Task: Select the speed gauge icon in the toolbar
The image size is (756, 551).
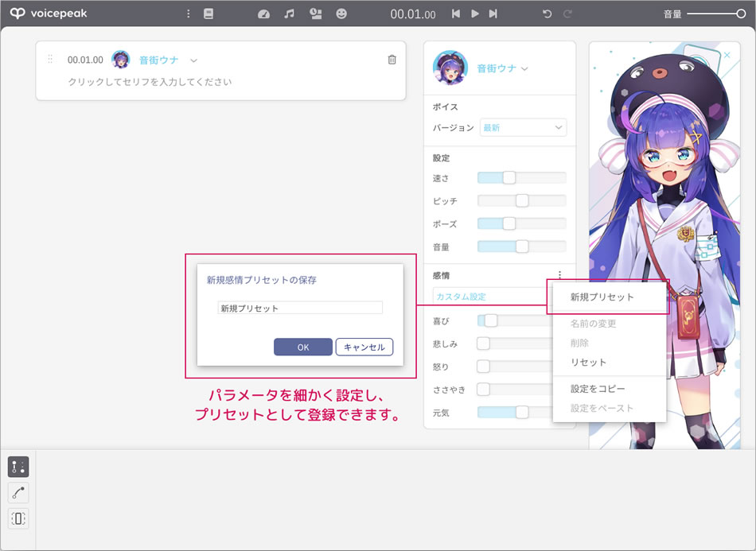Action: [x=263, y=14]
